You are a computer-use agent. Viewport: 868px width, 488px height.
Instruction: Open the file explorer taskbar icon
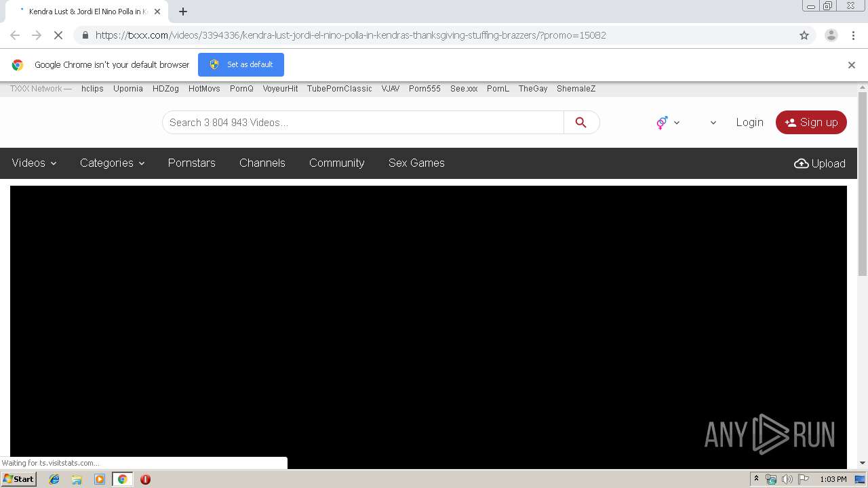(77, 479)
